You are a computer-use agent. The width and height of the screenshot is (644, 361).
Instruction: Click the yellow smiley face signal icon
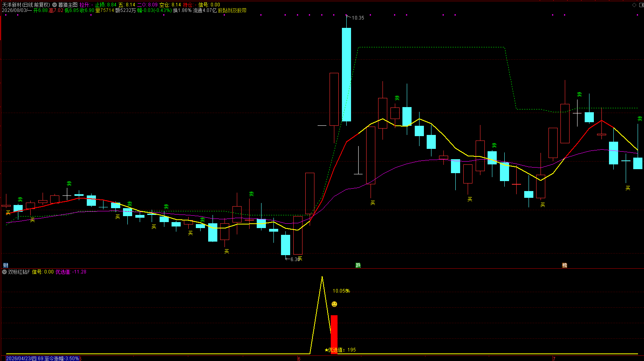point(334,304)
